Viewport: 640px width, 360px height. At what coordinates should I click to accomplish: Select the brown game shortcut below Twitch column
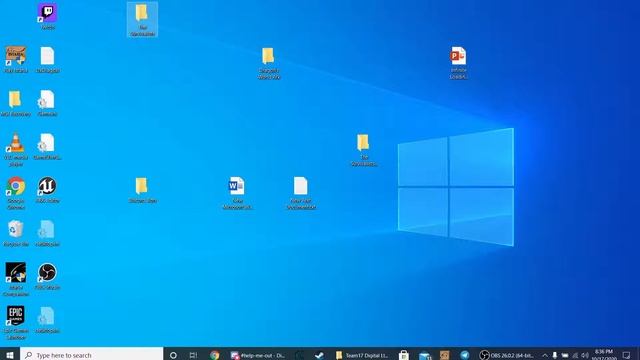point(16,59)
